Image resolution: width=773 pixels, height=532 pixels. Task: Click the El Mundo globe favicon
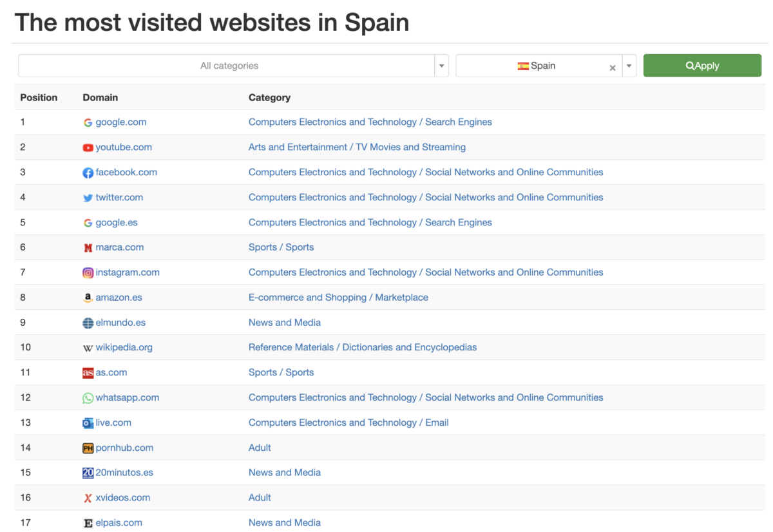[88, 323]
